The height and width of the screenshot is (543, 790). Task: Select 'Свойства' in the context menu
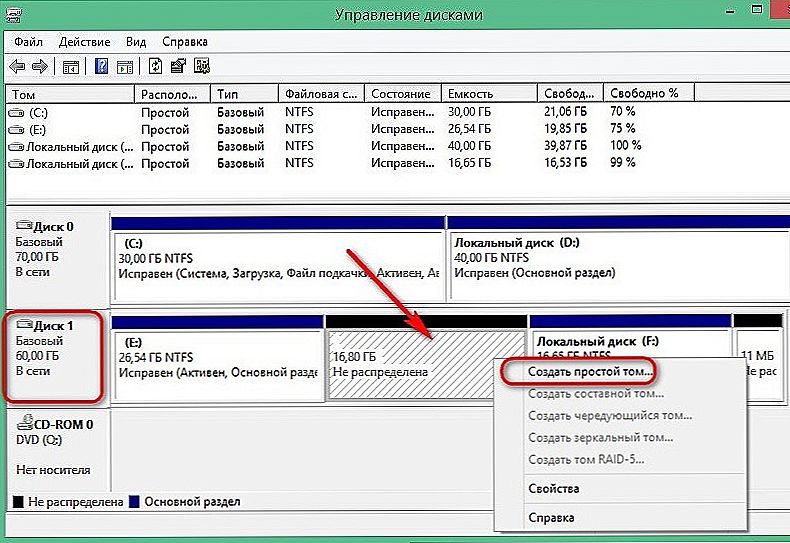click(553, 489)
